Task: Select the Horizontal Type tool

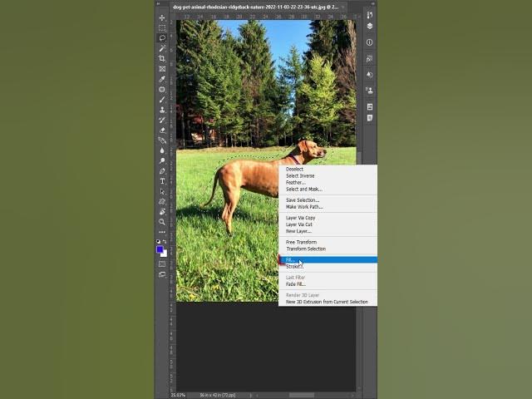Action: click(x=162, y=181)
